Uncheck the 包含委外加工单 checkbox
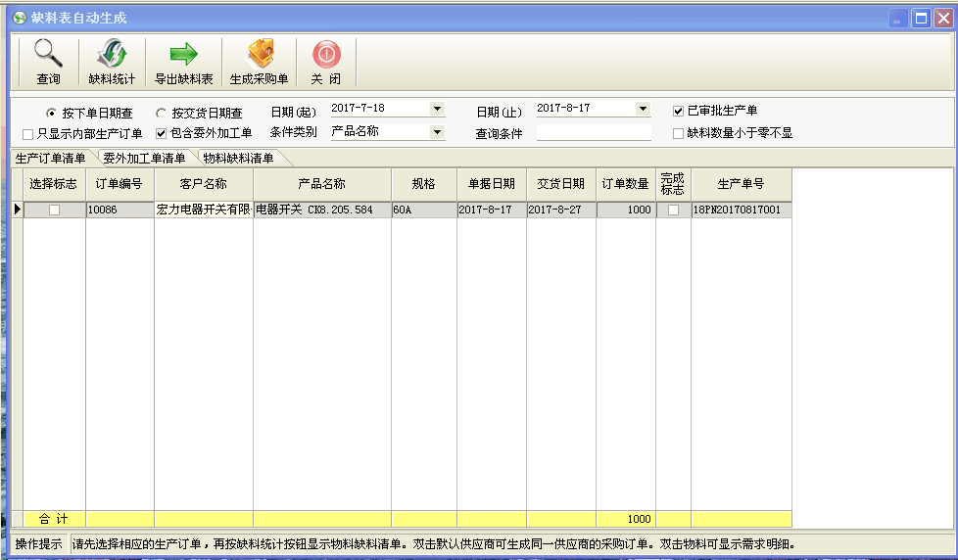 pyautogui.click(x=162, y=133)
